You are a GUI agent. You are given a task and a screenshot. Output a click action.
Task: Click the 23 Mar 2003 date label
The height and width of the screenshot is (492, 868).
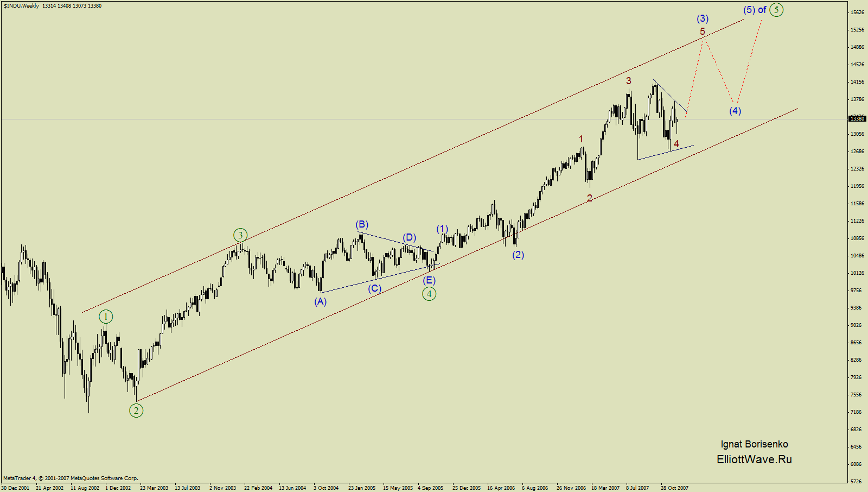154,488
